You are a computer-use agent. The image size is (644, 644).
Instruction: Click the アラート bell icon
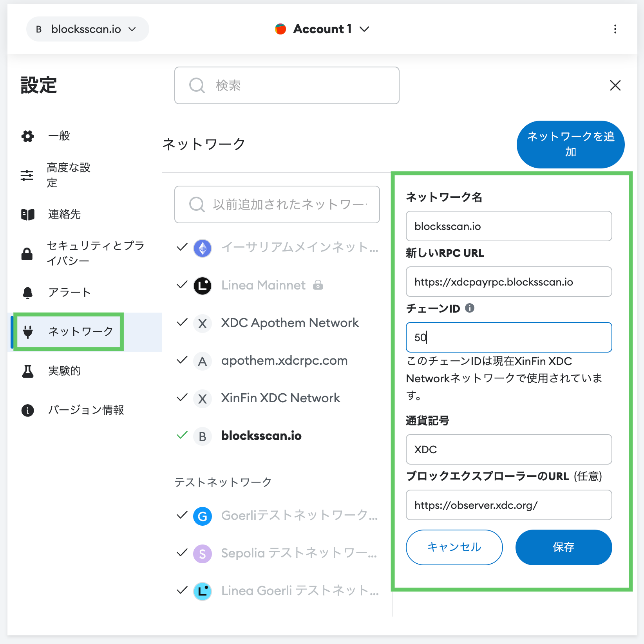(27, 292)
